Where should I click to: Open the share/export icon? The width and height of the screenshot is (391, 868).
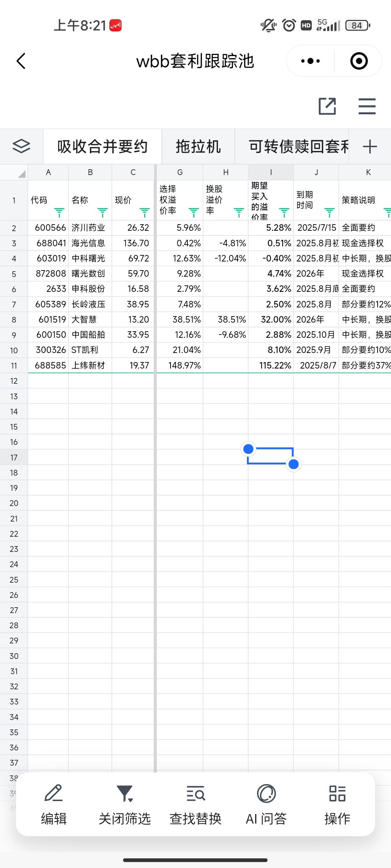click(327, 106)
